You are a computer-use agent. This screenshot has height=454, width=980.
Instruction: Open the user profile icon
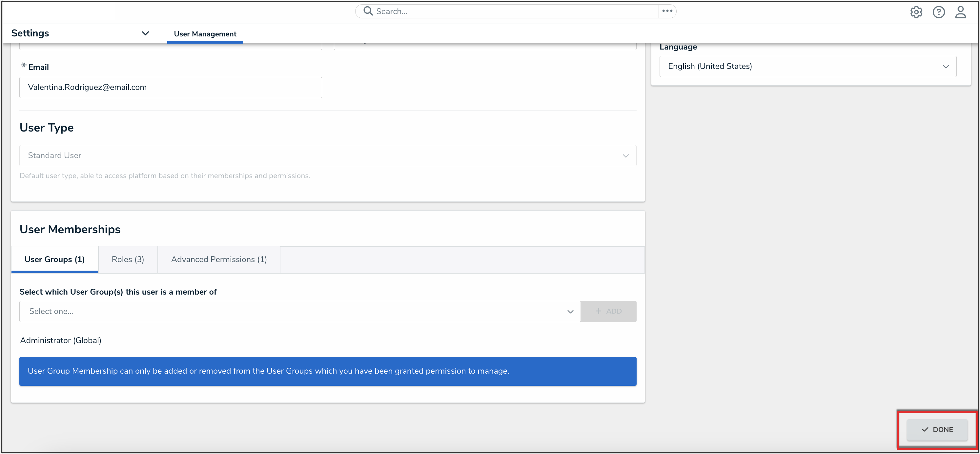point(960,12)
